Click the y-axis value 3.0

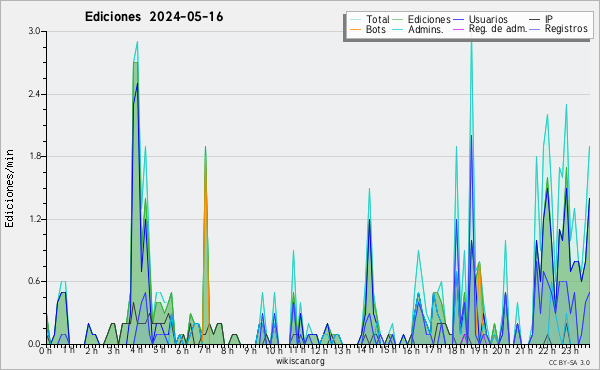tap(34, 31)
